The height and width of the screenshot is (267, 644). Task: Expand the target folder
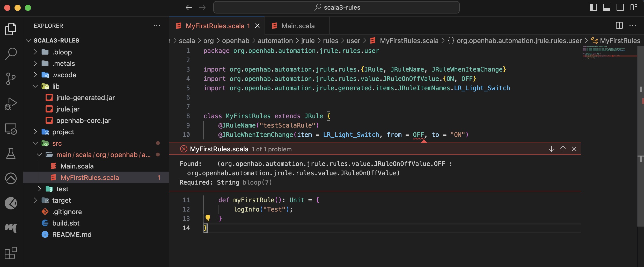point(35,200)
